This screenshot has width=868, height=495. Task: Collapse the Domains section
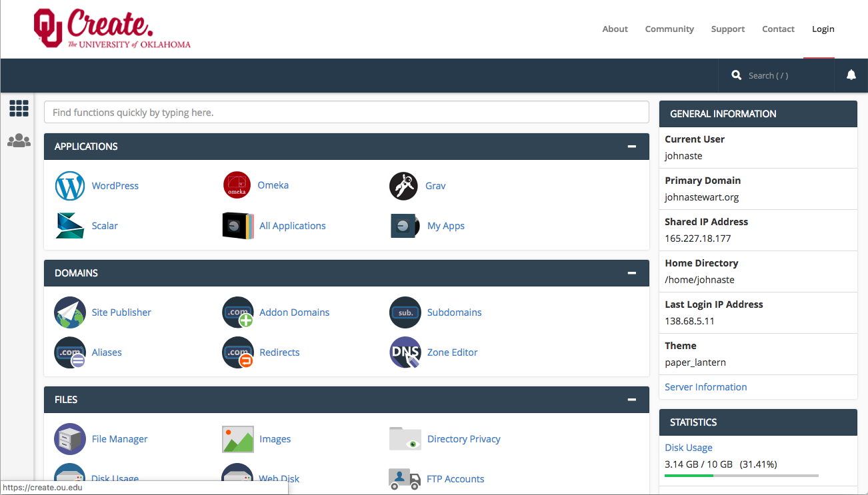pyautogui.click(x=631, y=273)
